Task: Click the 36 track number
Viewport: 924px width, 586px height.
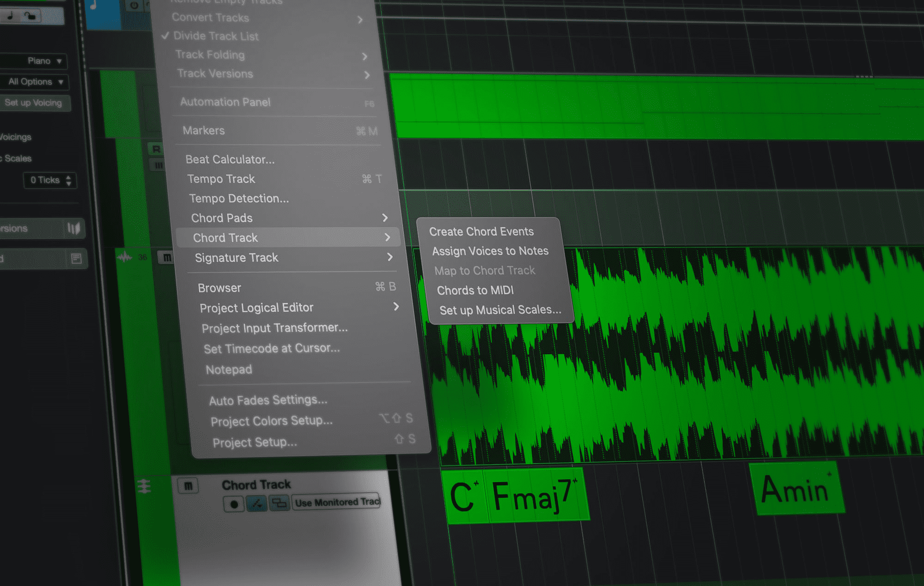Action: [142, 257]
